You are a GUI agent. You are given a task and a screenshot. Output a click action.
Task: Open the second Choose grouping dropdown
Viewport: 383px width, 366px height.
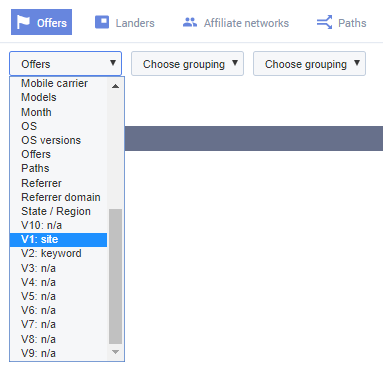pos(187,63)
